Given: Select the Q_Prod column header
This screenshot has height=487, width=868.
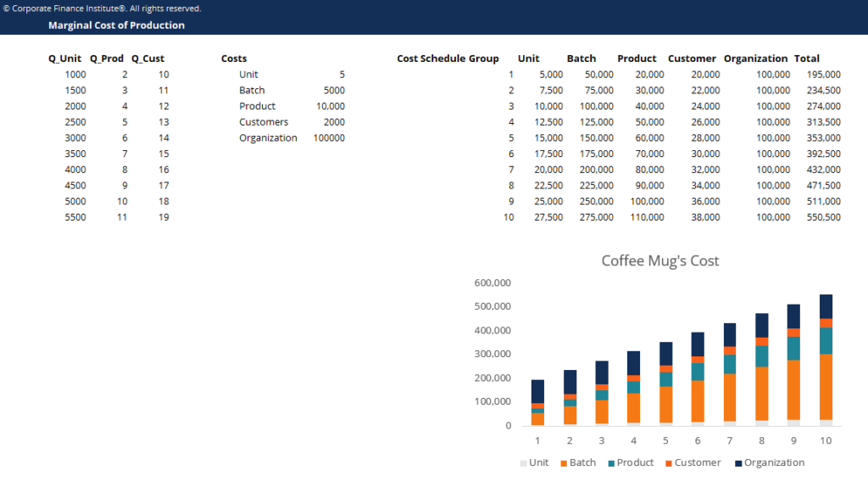Looking at the screenshot, I should (107, 59).
